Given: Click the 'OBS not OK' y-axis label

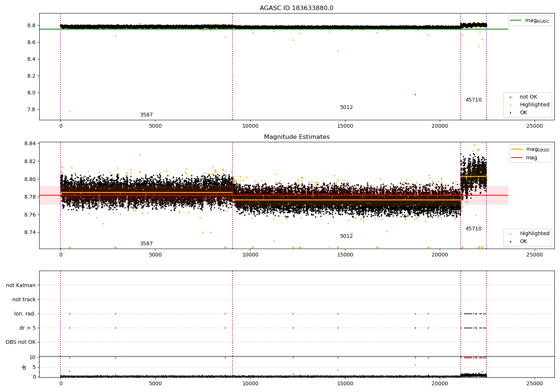Looking at the screenshot, I should (x=21, y=342).
